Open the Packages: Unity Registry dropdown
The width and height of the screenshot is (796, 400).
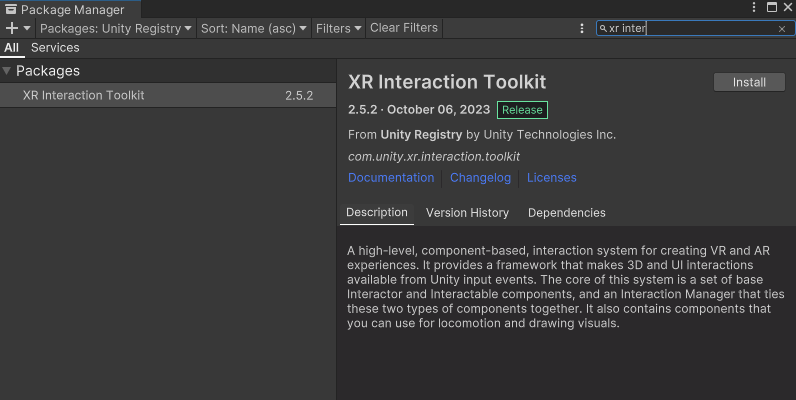[116, 28]
